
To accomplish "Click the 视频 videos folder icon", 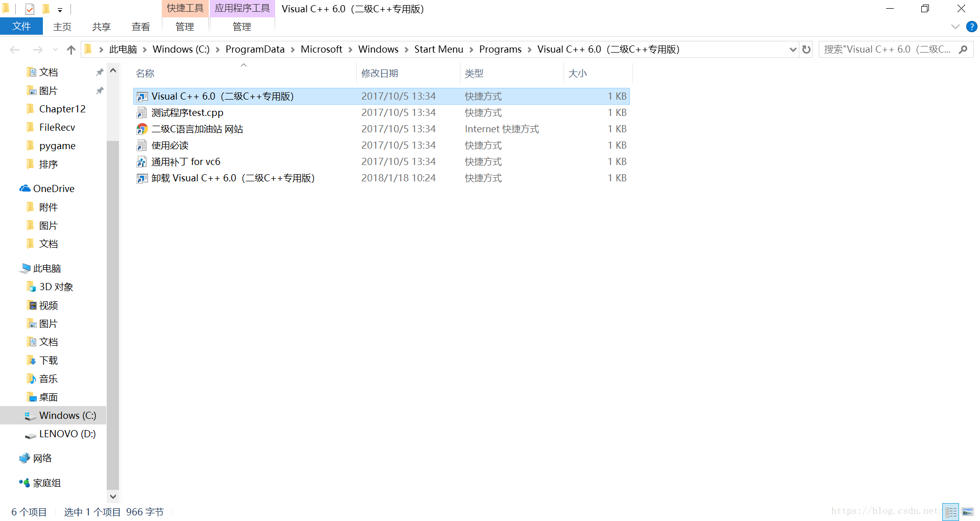I will (x=31, y=305).
